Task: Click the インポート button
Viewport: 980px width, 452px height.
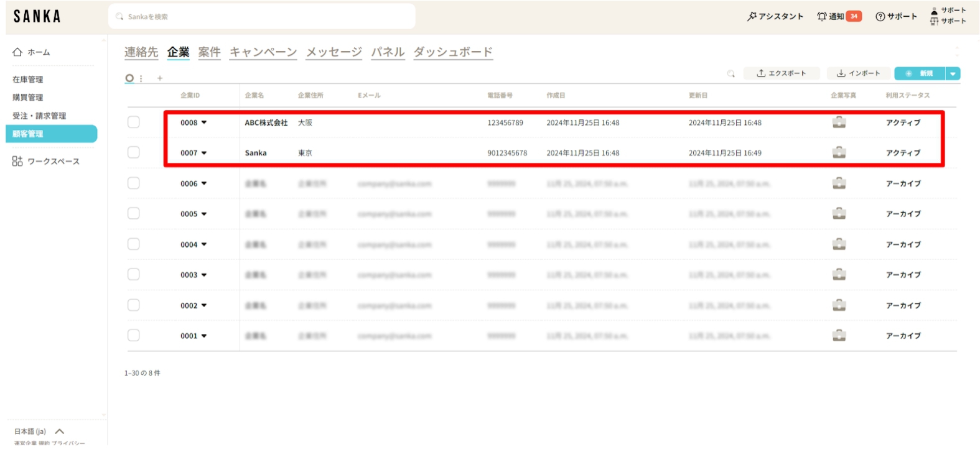Action: pos(859,73)
